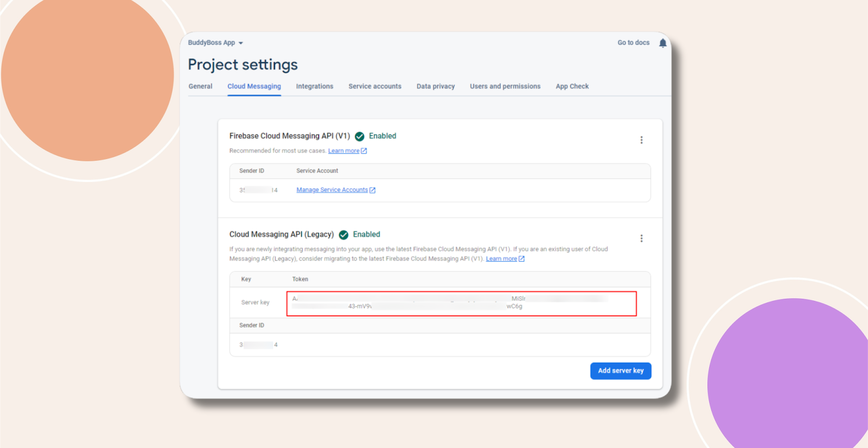Viewport: 868px width, 448px height.
Task: Click the Sender ID header in V1 table
Action: pos(252,171)
